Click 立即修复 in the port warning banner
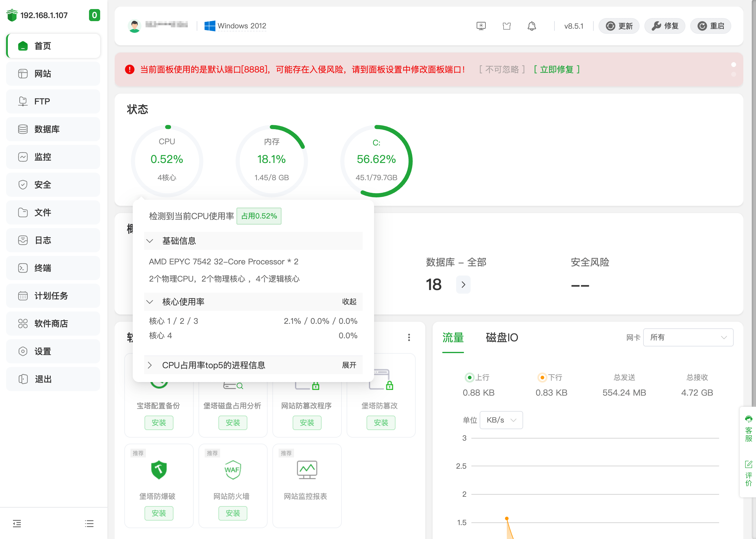The image size is (756, 539). coord(557,69)
